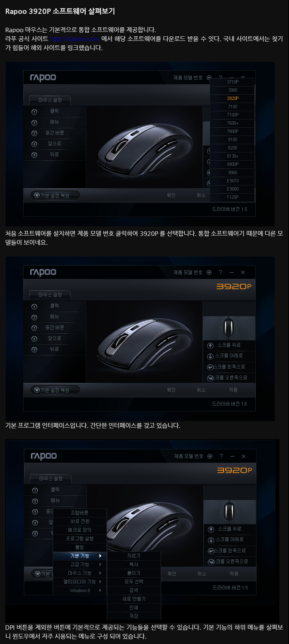This screenshot has height=644, width=289.
Task: Click the circled 1 icon next to 클릭 in the bottom screenshot
Action: point(35,490)
